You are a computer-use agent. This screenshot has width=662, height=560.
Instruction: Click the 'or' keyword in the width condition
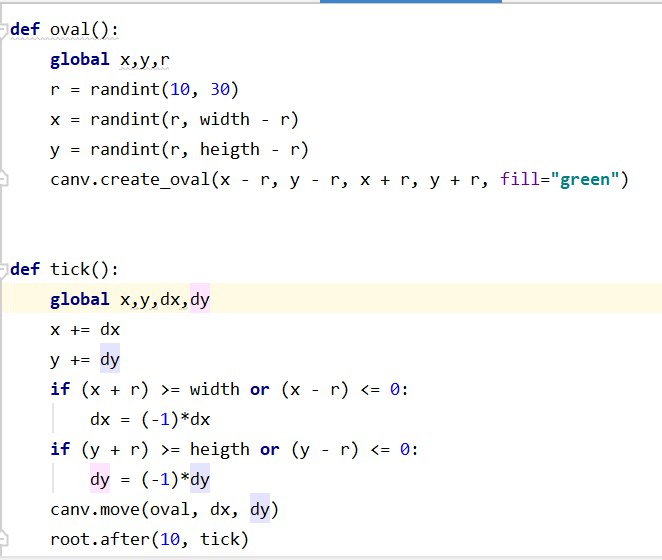(259, 389)
